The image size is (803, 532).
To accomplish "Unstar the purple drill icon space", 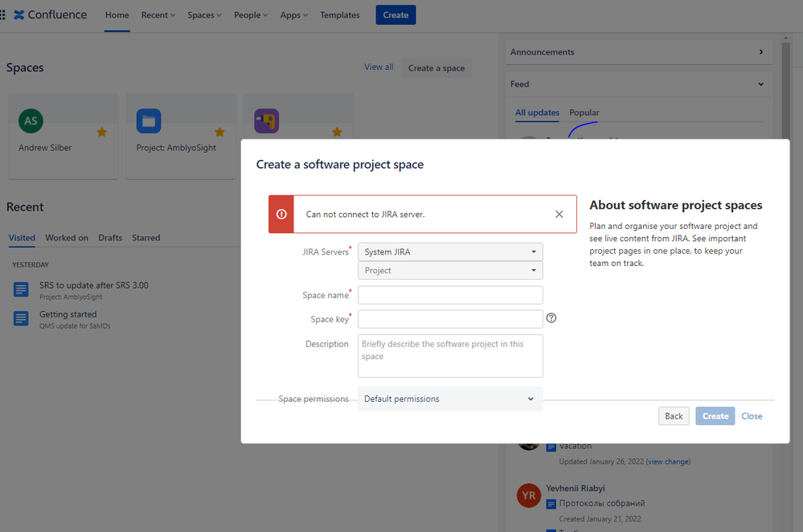I will coord(337,132).
